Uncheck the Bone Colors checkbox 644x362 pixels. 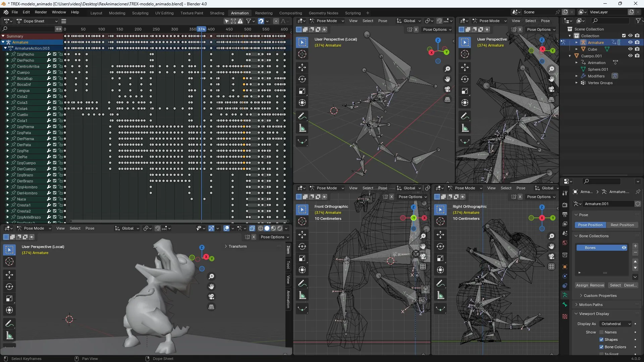(x=601, y=347)
